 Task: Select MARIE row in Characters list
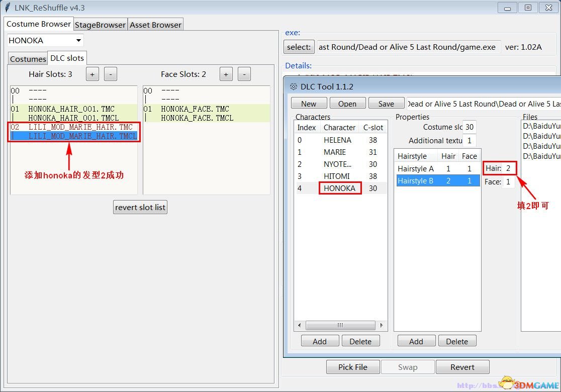pos(341,152)
